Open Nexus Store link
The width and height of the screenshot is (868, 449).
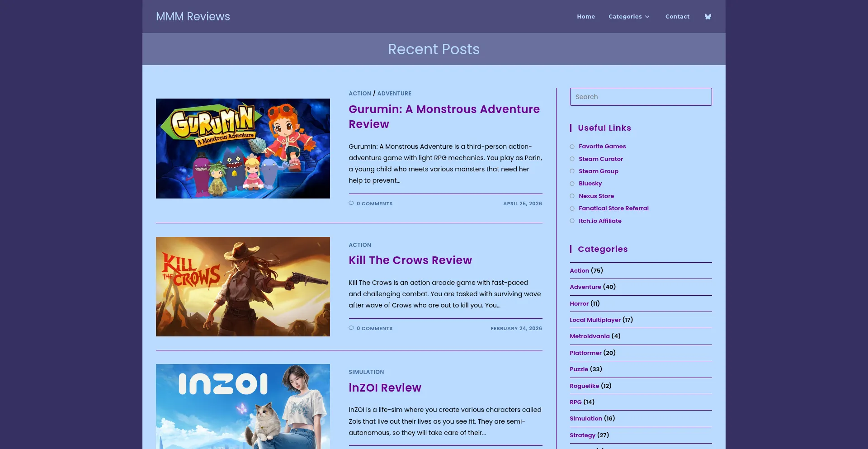pos(596,196)
